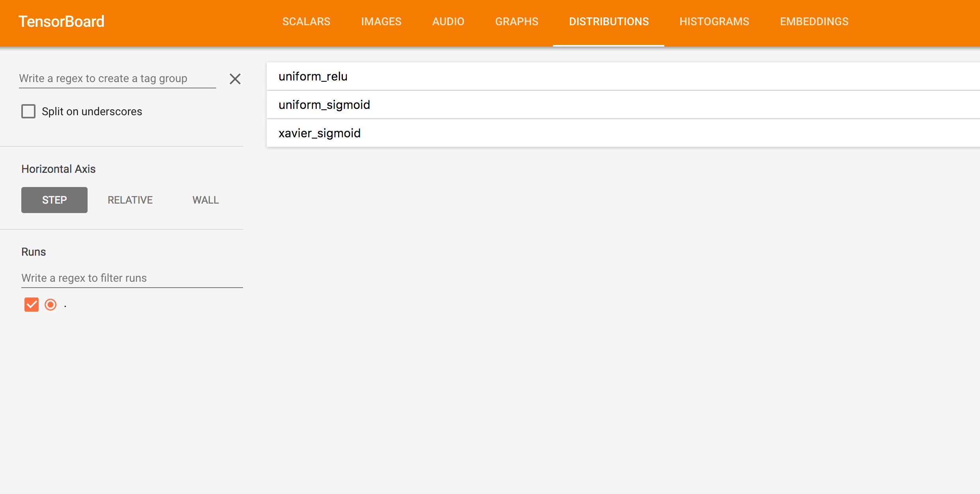Screen dimensions: 980x494
Task: Uncheck the '.' run checkbox
Action: tap(32, 305)
